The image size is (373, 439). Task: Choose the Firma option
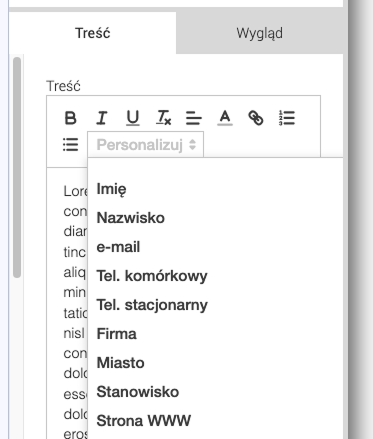(x=117, y=334)
